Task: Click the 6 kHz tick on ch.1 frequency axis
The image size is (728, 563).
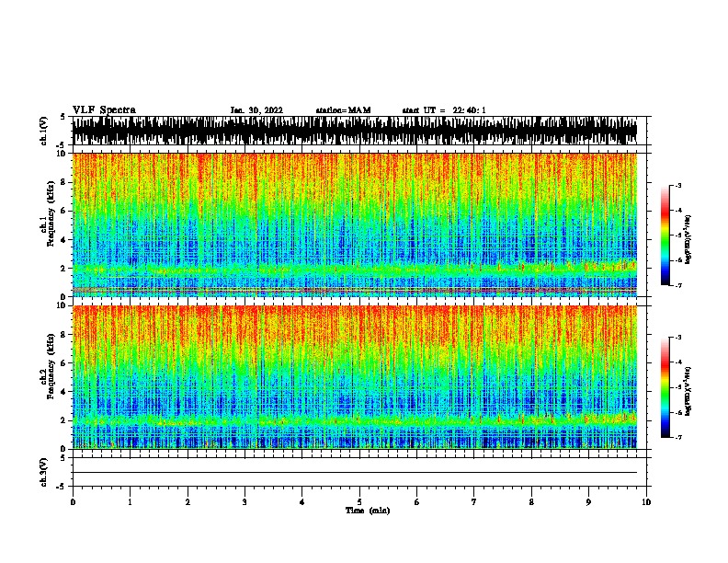Action: pyautogui.click(x=64, y=211)
